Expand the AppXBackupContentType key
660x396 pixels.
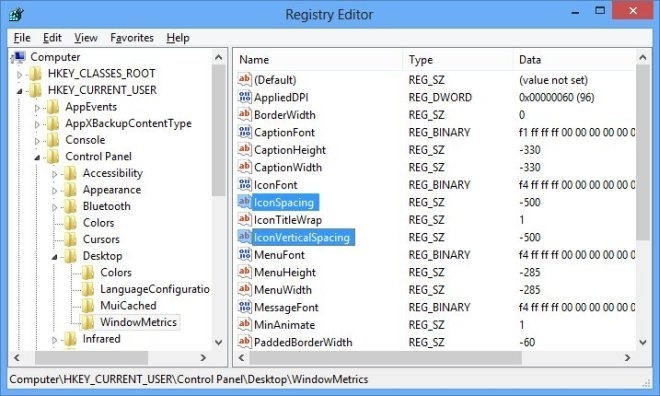tap(37, 125)
